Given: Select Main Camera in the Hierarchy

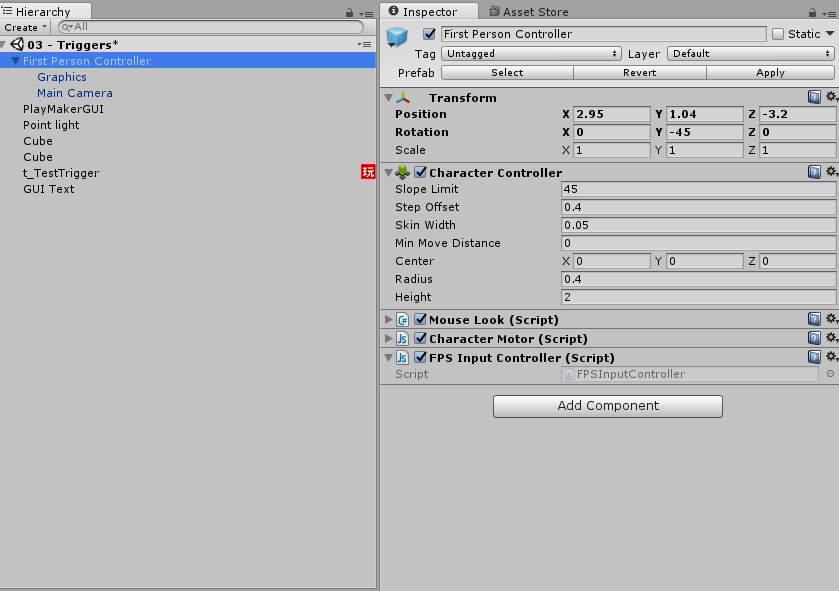Looking at the screenshot, I should coord(75,93).
